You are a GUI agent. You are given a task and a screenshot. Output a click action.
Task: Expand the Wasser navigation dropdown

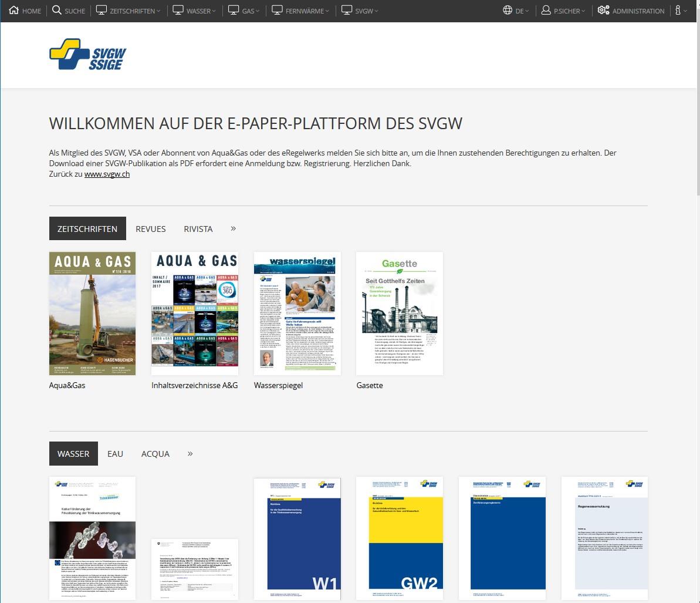pyautogui.click(x=201, y=11)
